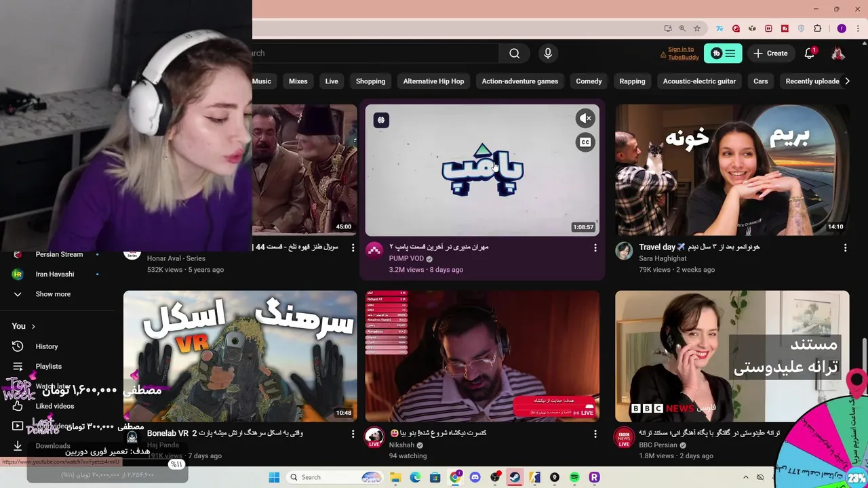The height and width of the screenshot is (488, 868).
Task: Open Discord from the taskbar
Action: point(475,477)
